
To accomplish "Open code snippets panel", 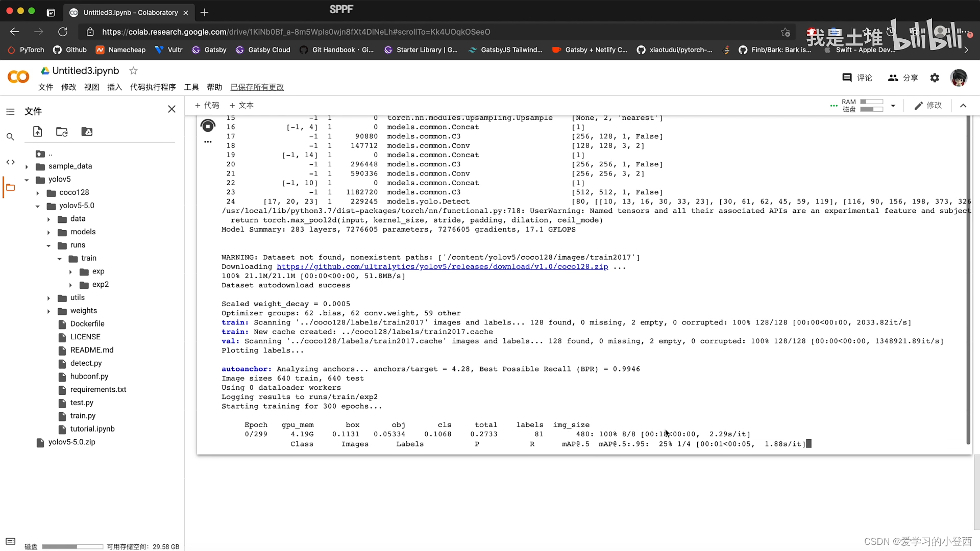I will coord(10,162).
